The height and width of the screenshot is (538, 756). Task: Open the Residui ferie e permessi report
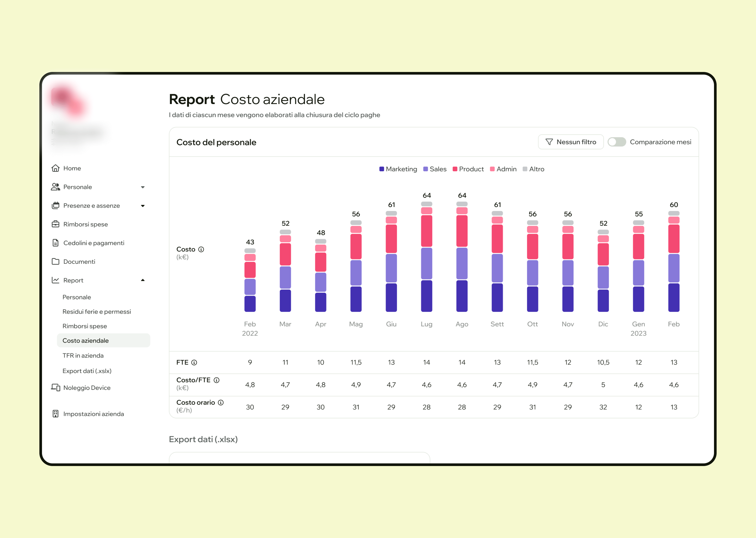[x=97, y=311]
